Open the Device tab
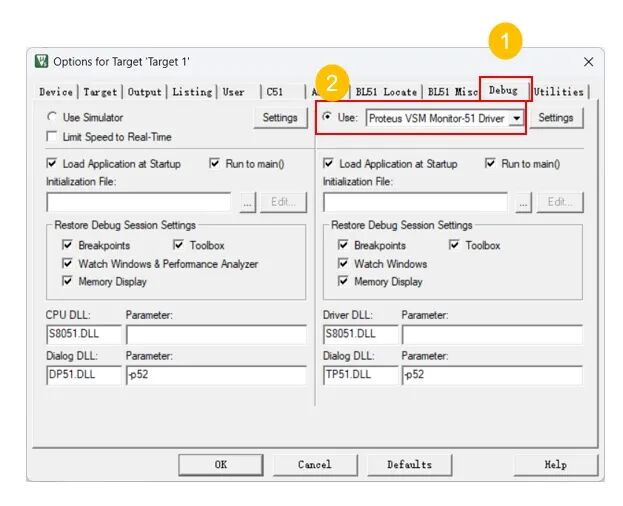 (x=56, y=92)
